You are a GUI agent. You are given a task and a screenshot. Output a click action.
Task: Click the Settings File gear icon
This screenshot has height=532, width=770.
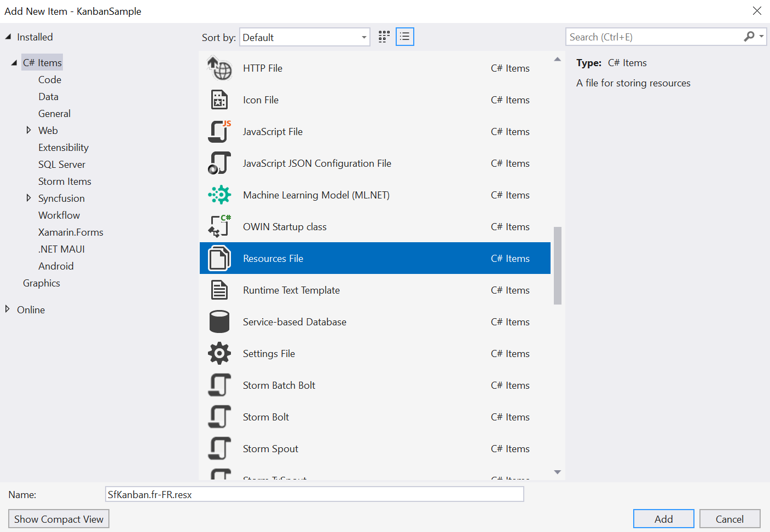click(x=219, y=354)
